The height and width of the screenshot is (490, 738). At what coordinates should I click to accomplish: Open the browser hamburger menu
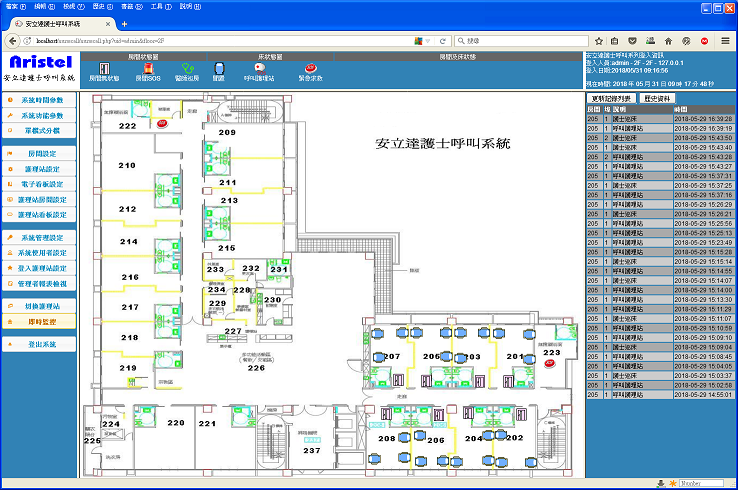coord(725,41)
